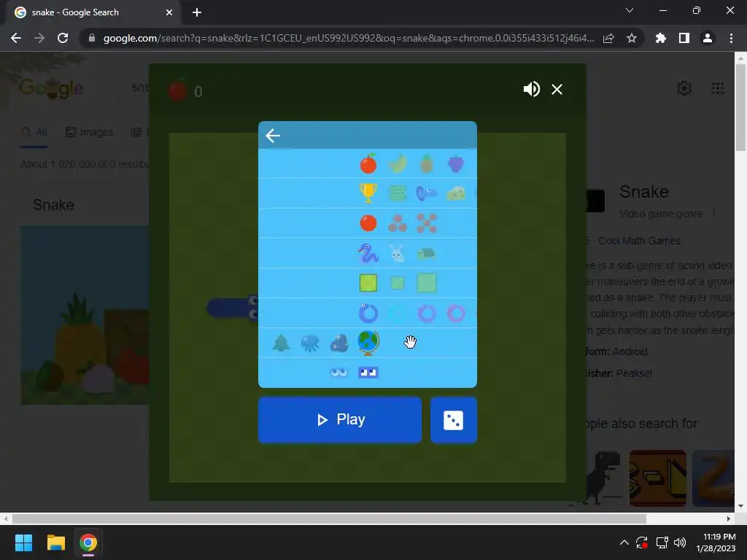Open Chrome from the taskbar
This screenshot has width=747, height=560.
88,542
